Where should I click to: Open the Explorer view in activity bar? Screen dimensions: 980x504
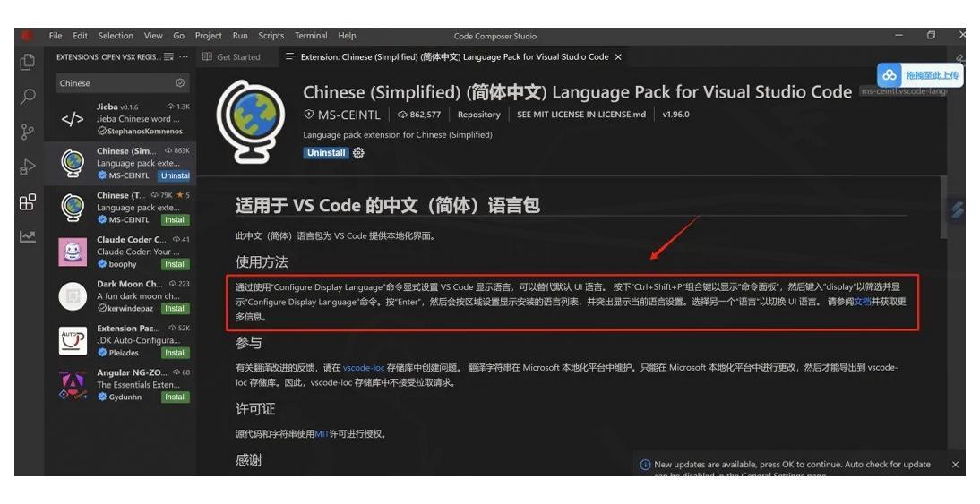tap(28, 62)
